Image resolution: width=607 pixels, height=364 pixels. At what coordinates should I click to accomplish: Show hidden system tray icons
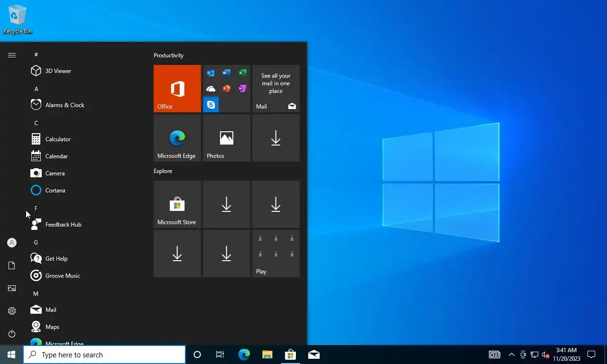(512, 355)
